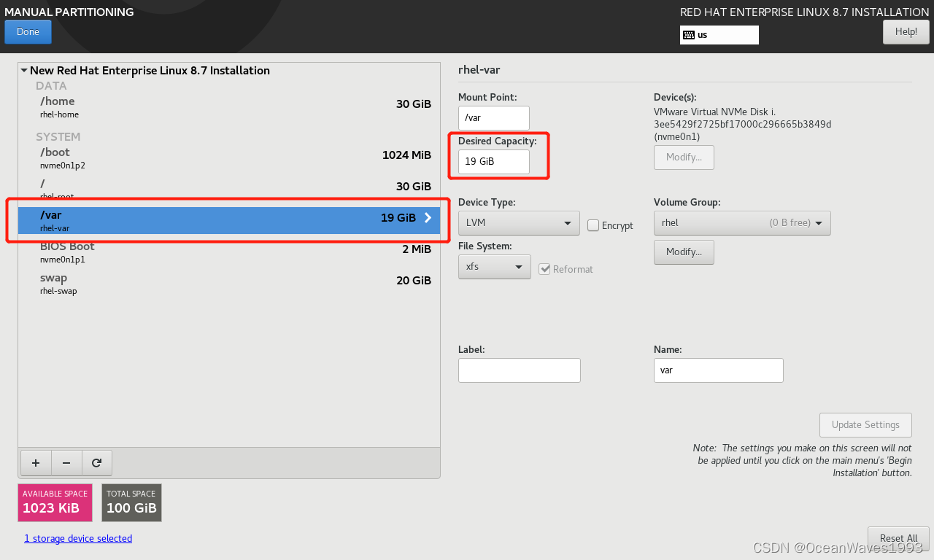Click the rhel-var heading text

tap(479, 70)
